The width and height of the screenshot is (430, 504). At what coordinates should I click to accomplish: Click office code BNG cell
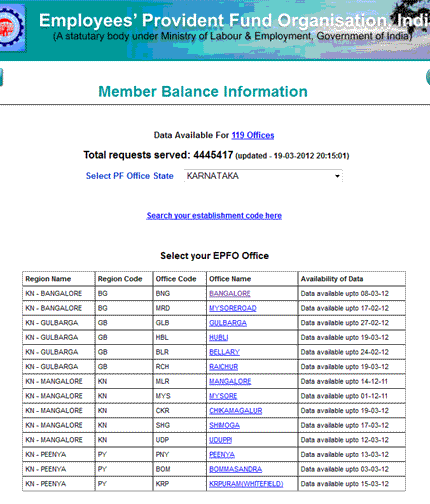[x=180, y=294]
